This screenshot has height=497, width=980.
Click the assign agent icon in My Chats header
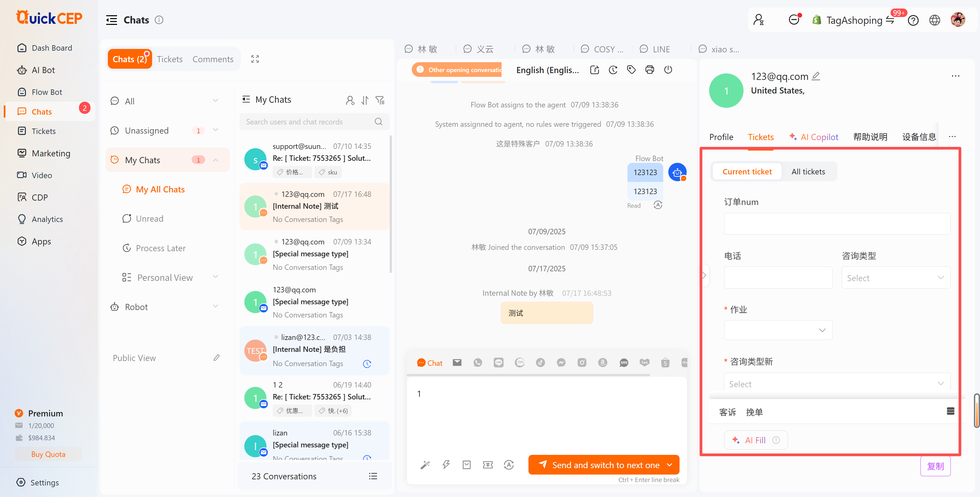click(350, 100)
